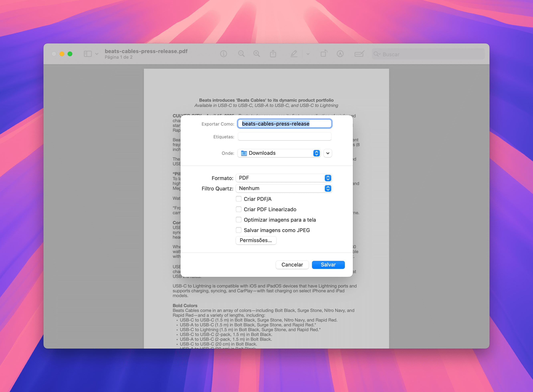Image resolution: width=533 pixels, height=392 pixels.
Task: Click the Página 1 de 2 subtitle
Action: [x=119, y=57]
